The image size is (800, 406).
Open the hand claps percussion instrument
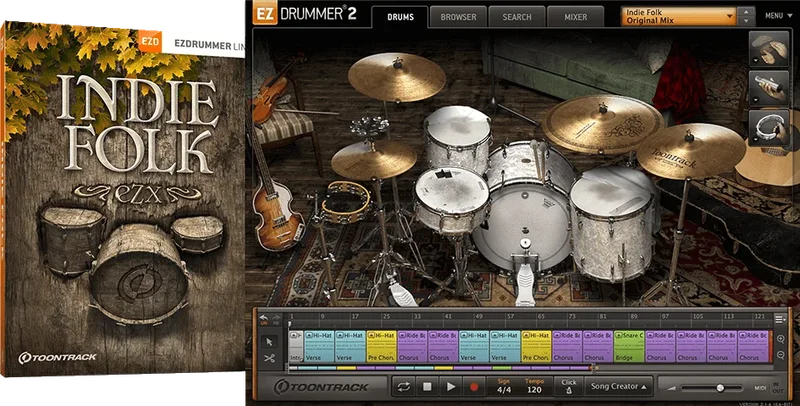769,49
